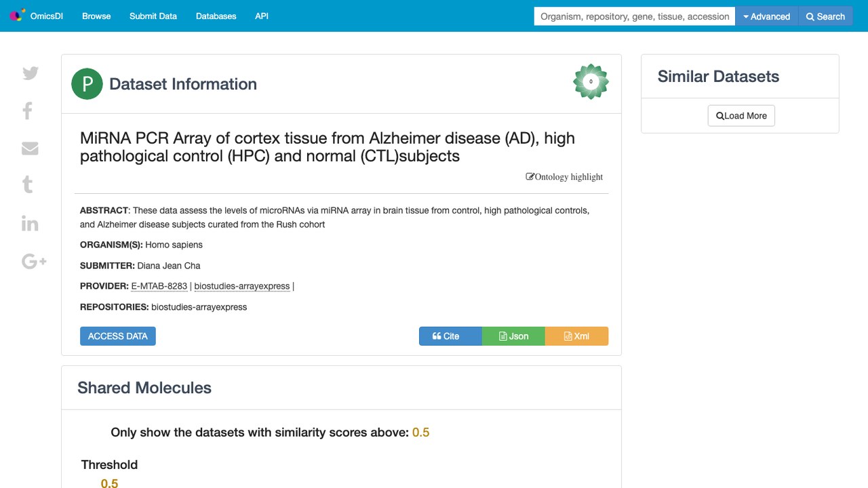Click the Dataset Information heading
The image size is (868, 488).
point(183,84)
